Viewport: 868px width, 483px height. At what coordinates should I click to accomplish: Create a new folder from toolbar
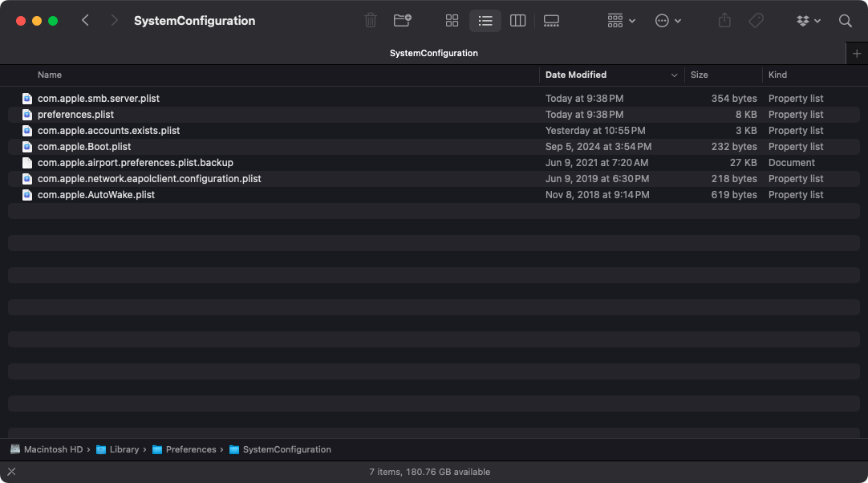click(403, 21)
